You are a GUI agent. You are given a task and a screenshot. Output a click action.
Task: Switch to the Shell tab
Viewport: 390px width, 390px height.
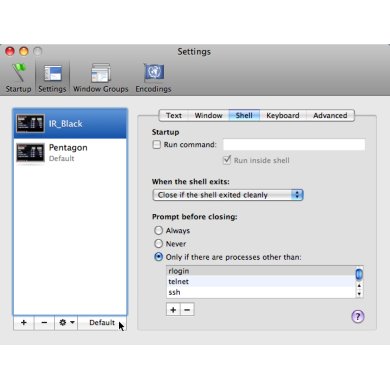point(244,116)
